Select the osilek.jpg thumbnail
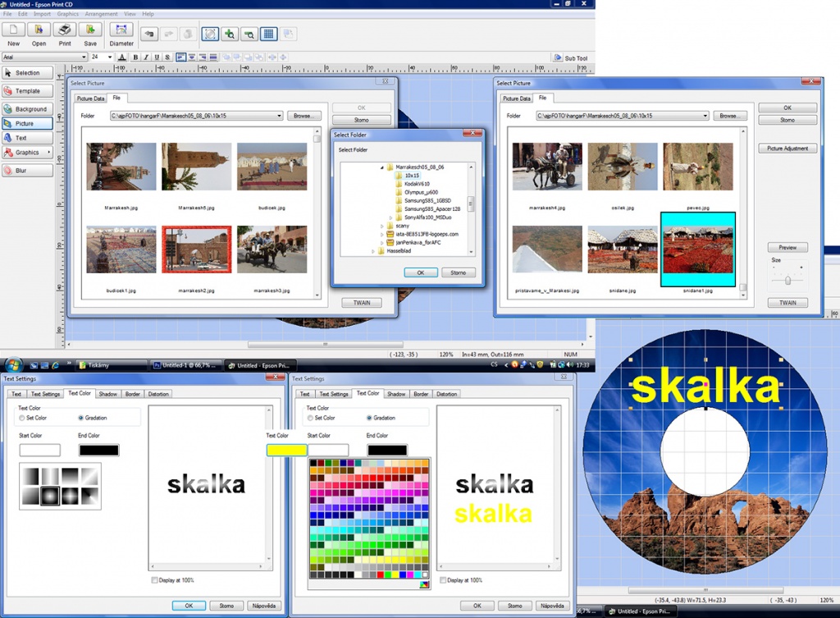Viewport: 840px width, 618px height. 623,167
